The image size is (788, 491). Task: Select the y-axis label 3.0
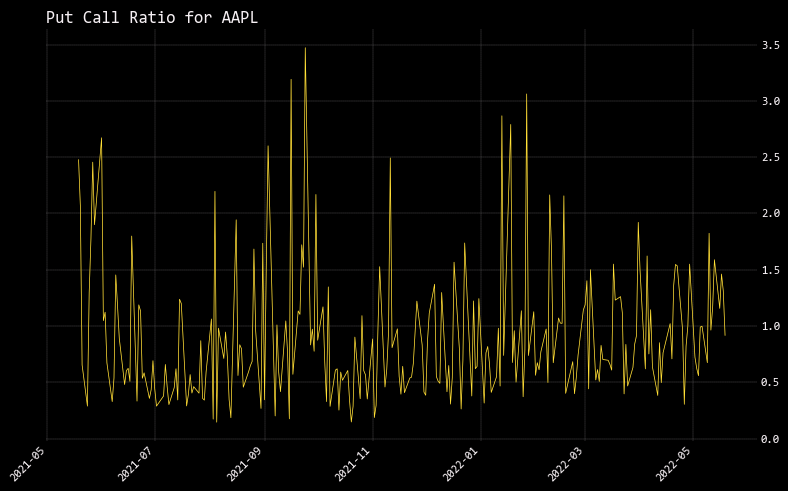tap(770, 102)
